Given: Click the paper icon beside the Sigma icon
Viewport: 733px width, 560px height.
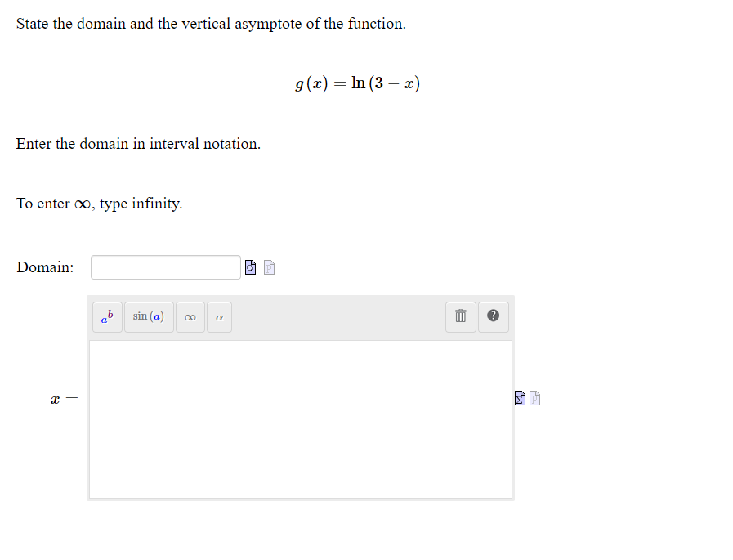Looking at the screenshot, I should pyautogui.click(x=535, y=398).
